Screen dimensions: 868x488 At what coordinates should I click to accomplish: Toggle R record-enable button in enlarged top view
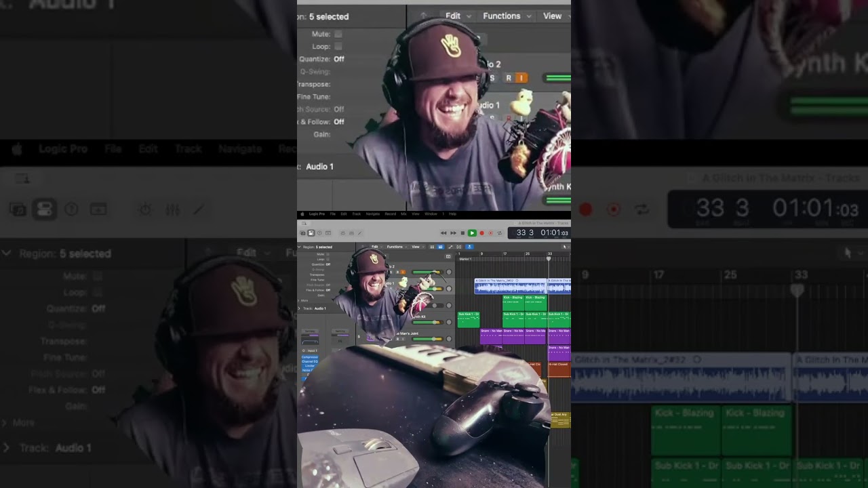pyautogui.click(x=509, y=78)
